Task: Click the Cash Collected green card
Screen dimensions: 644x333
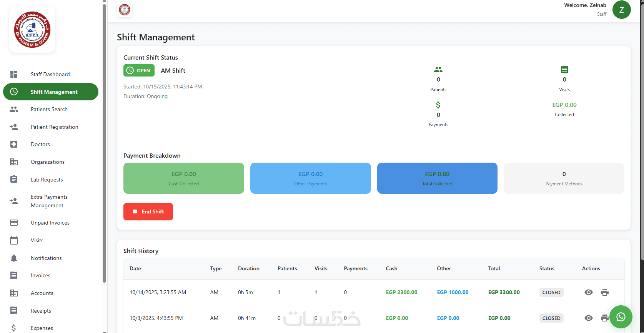Action: [184, 178]
